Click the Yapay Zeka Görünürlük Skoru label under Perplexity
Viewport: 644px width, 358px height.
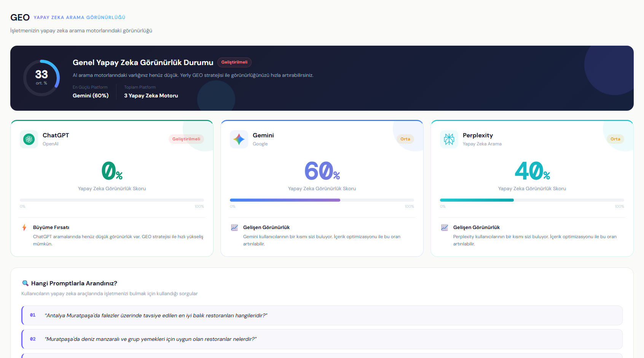coord(532,189)
